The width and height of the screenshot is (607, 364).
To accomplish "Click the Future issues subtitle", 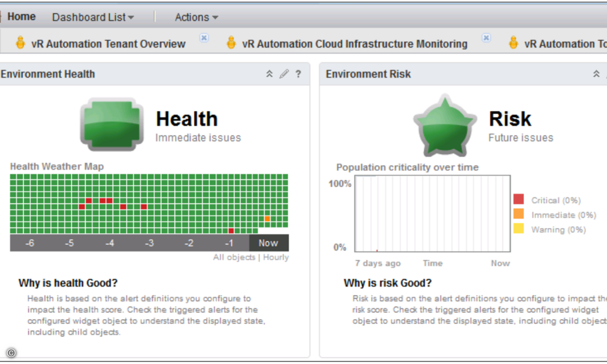I will (x=521, y=138).
